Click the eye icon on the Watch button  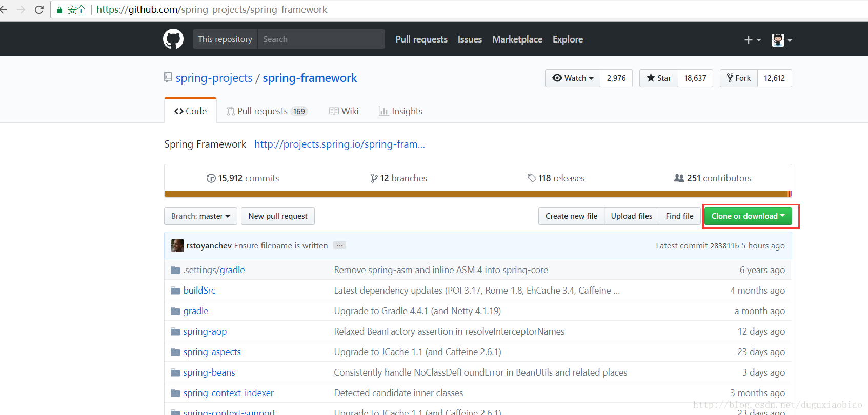pos(557,78)
